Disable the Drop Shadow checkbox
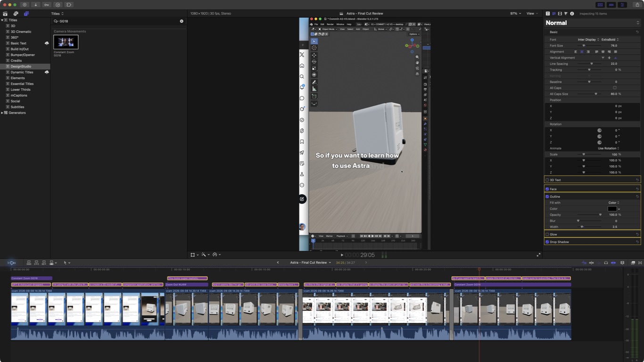644x362 pixels. [x=547, y=242]
